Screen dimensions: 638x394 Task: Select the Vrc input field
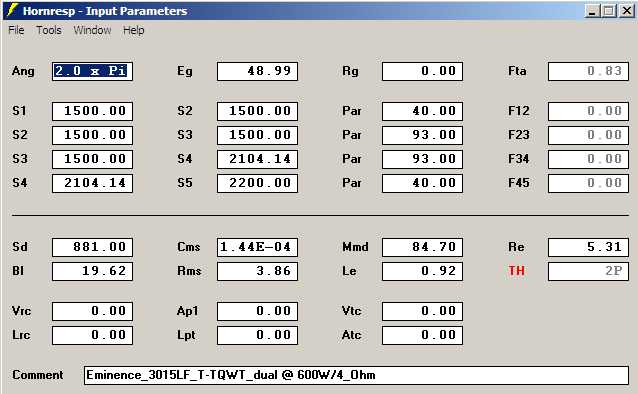[92, 311]
